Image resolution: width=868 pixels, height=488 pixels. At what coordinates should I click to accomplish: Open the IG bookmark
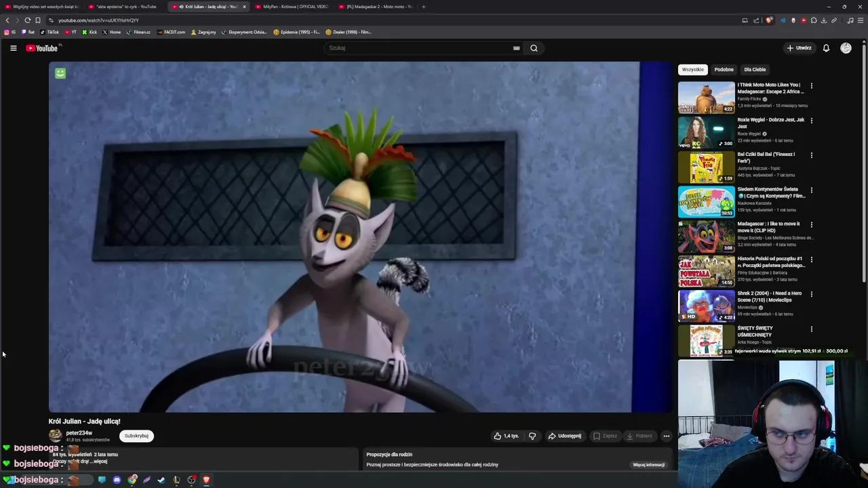(9, 32)
